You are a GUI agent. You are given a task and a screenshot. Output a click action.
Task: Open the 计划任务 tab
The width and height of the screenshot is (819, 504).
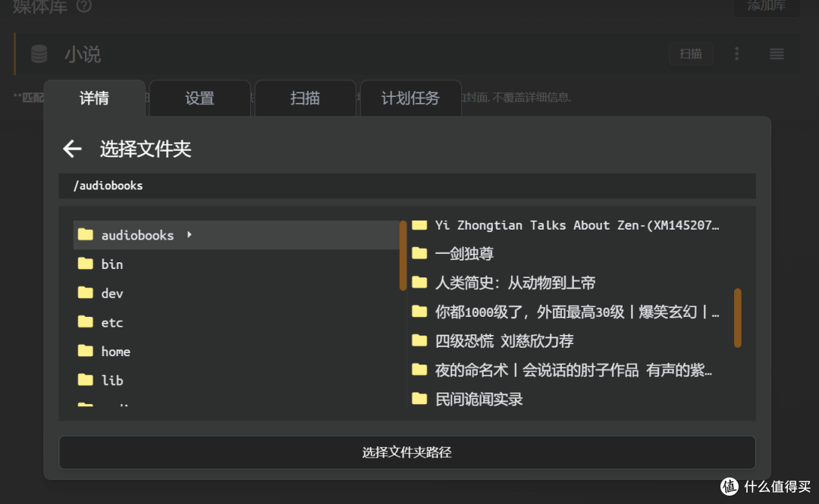(x=410, y=99)
